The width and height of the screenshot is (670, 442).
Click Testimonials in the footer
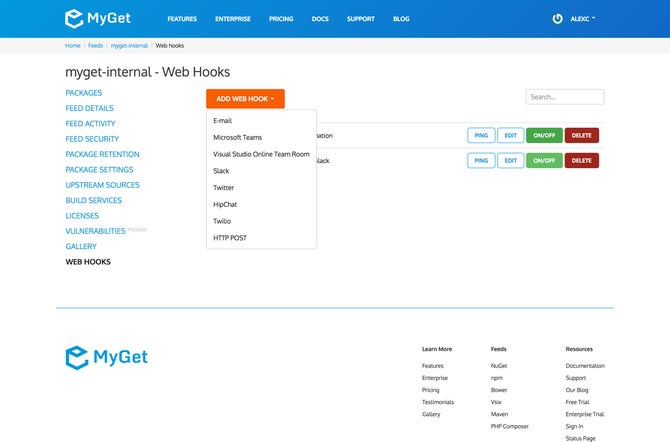pos(438,402)
